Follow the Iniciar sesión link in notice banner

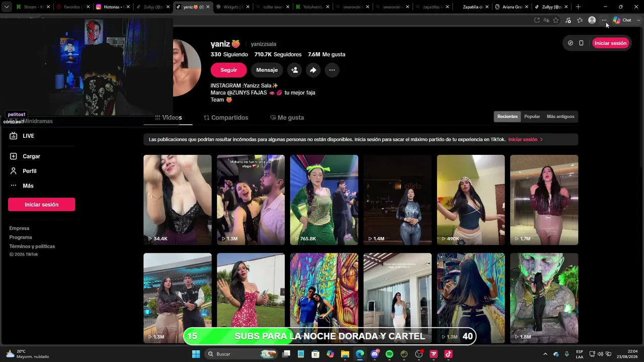(525, 139)
